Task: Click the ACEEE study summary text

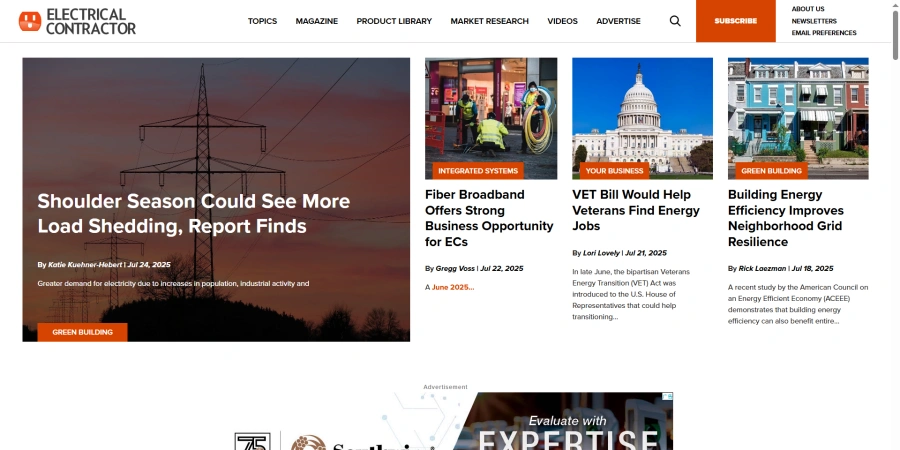Action: [798, 304]
